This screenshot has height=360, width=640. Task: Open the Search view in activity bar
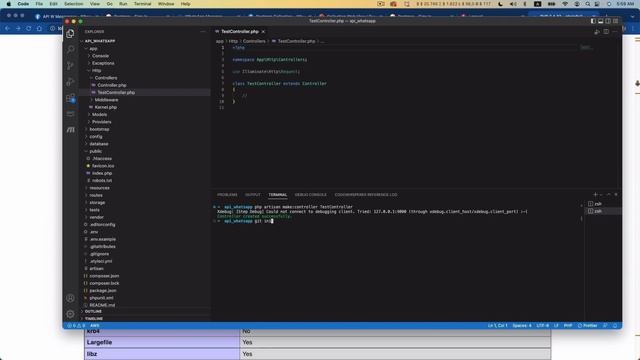tap(70, 49)
